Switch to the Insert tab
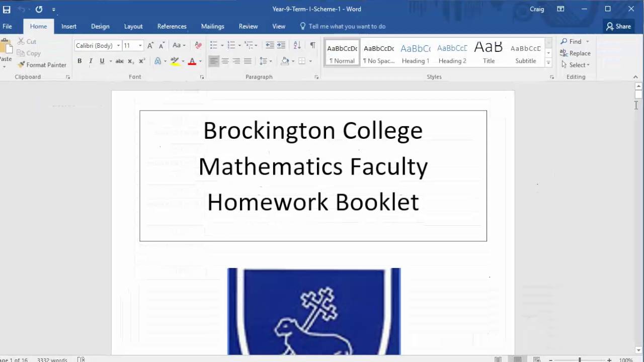Screen dimensions: 644x362 (x=69, y=26)
